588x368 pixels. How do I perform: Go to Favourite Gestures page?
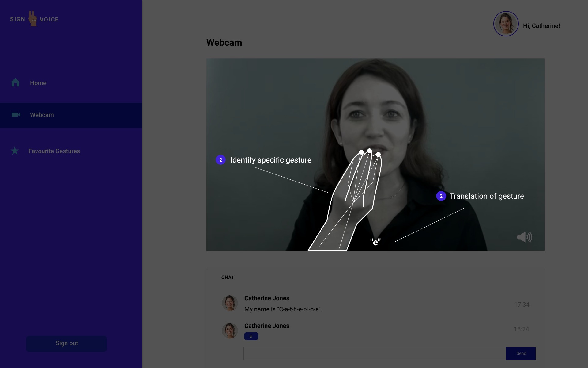(x=54, y=151)
